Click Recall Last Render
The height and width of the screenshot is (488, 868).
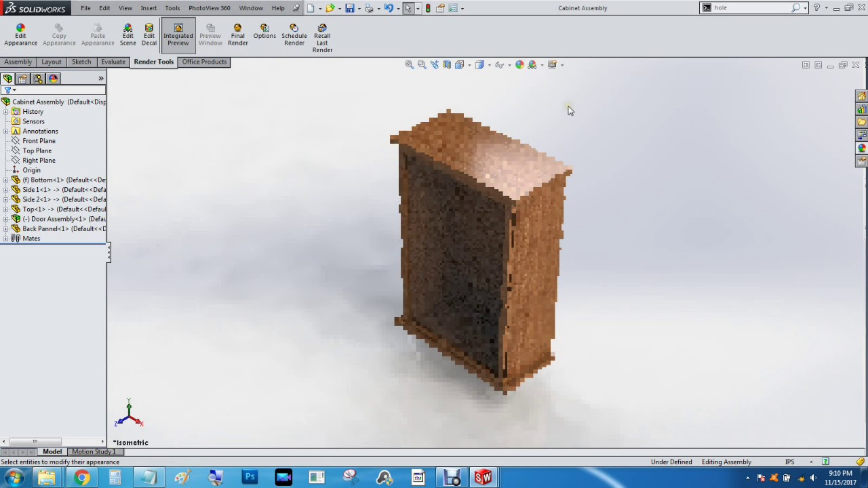[x=322, y=39]
